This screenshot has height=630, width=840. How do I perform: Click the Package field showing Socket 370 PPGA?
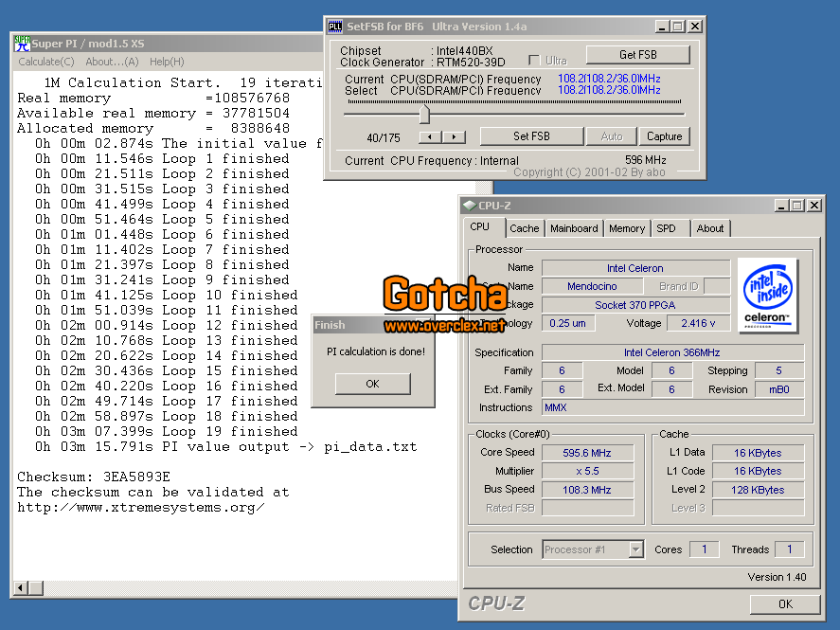point(635,305)
